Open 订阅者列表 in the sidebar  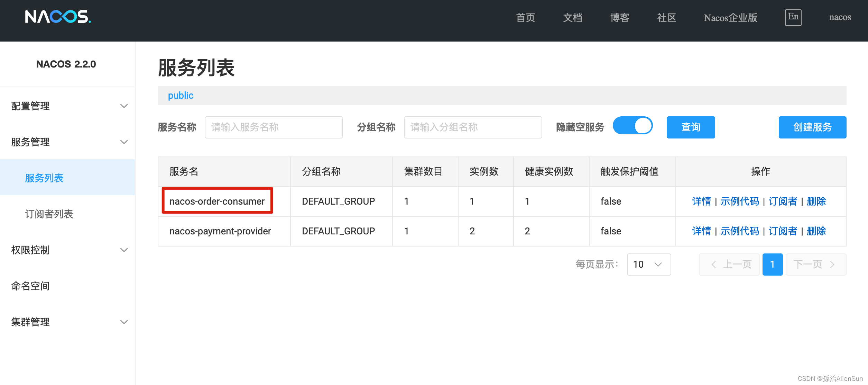pyautogui.click(x=49, y=214)
